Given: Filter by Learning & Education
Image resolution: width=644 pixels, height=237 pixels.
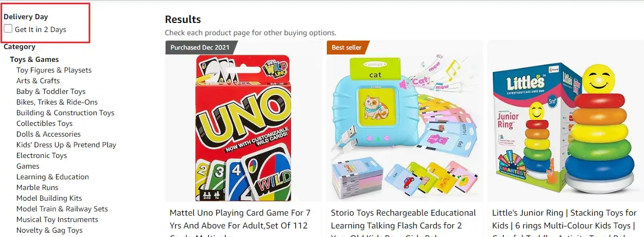Looking at the screenshot, I should click(x=53, y=177).
